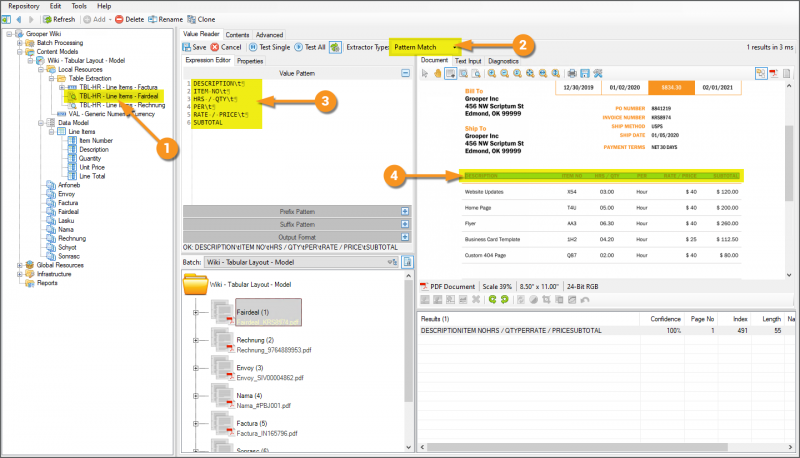Viewport: 800px width, 458px height.
Task: Click the Cancel button
Action: click(226, 47)
